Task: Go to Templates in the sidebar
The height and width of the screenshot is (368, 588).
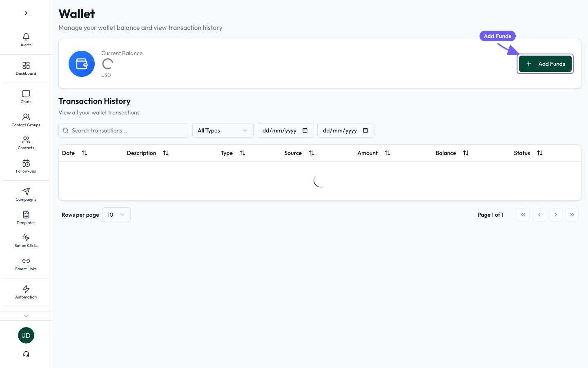Action: coord(26,218)
